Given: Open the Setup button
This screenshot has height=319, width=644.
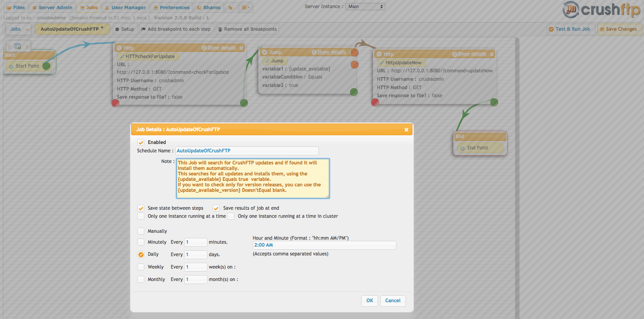Looking at the screenshot, I should pos(125,29).
